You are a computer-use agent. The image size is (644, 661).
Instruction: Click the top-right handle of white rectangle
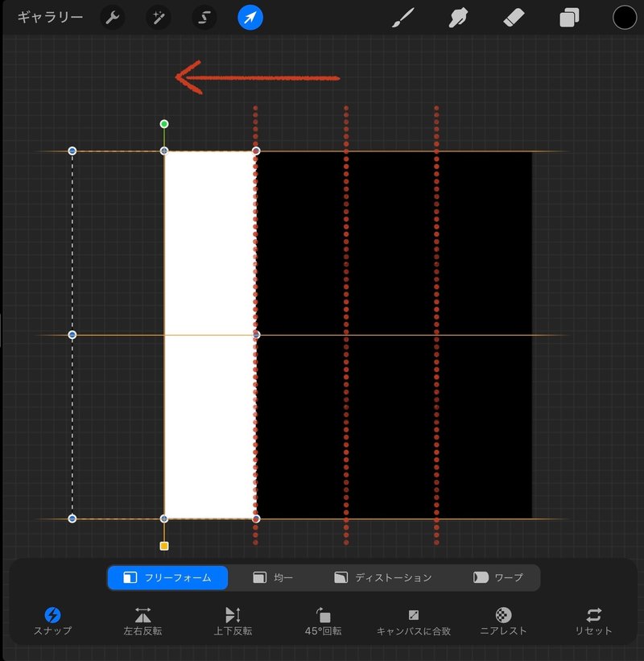(256, 151)
